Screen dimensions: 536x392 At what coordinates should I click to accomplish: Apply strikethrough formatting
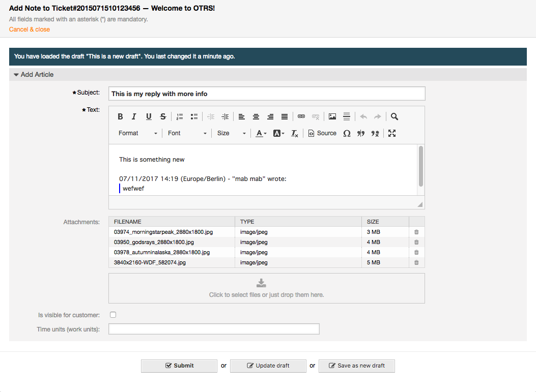(163, 116)
